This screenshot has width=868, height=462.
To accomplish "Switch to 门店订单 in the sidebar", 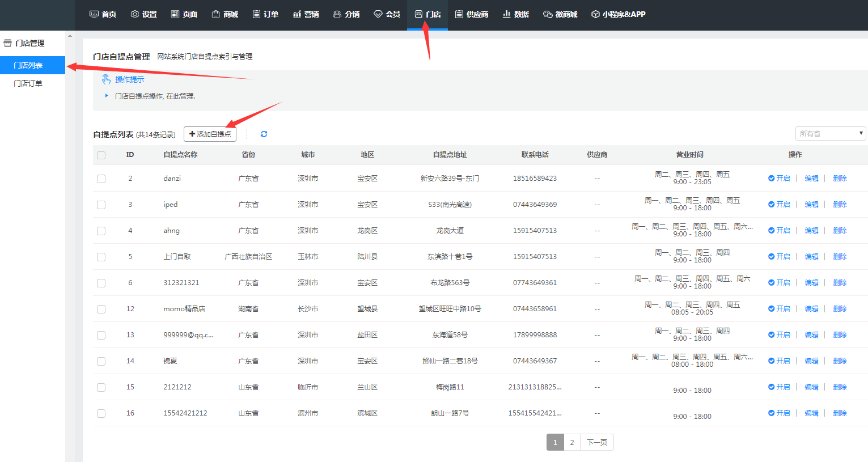I will click(28, 83).
